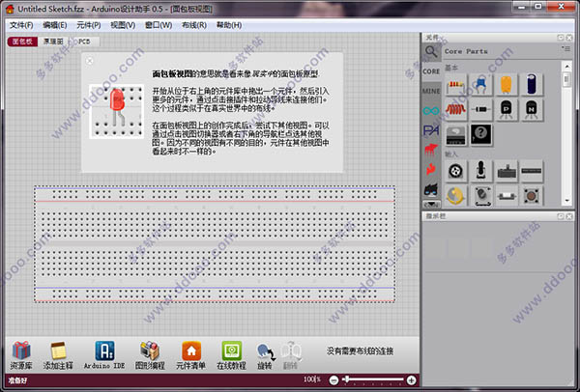The width and height of the screenshot is (580, 392).
Task: Open the black cat-face parts bin
Action: click(x=431, y=189)
